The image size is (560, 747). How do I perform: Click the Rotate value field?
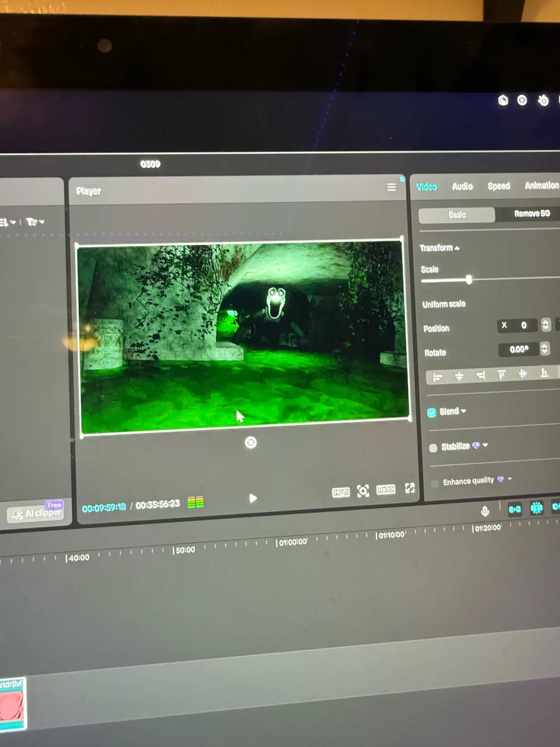click(518, 350)
